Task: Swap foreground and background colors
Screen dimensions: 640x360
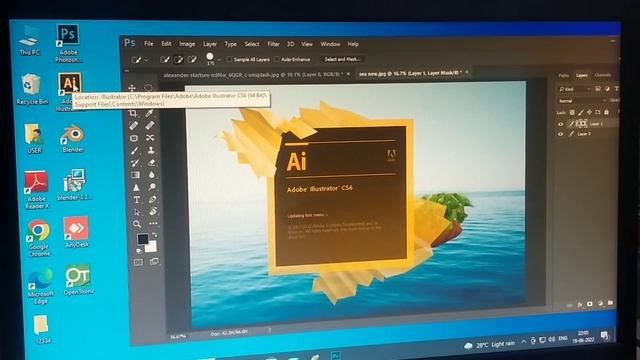Action: tap(154, 235)
